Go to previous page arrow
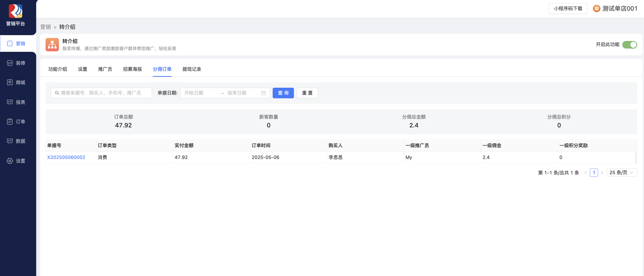Screen dimensions: 644x276 pos(586,173)
